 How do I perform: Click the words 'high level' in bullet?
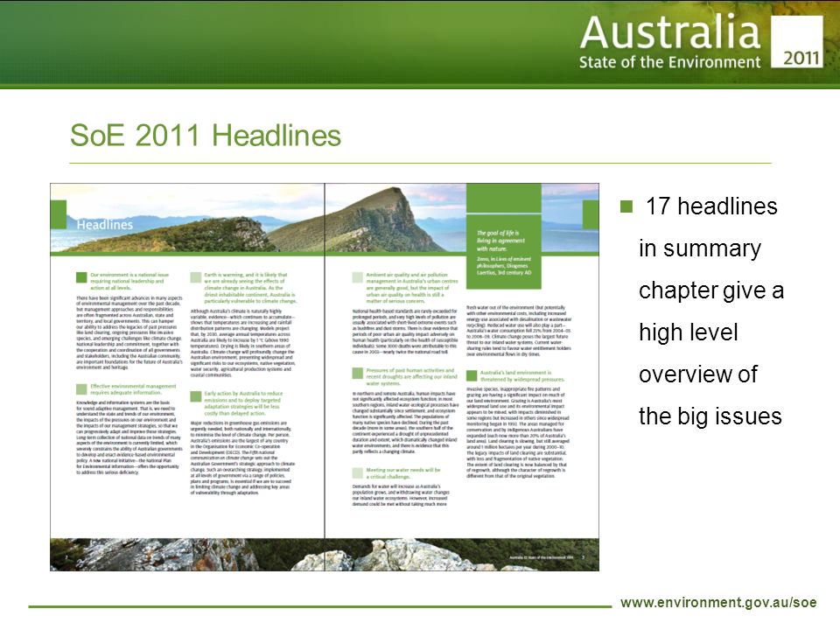click(689, 332)
